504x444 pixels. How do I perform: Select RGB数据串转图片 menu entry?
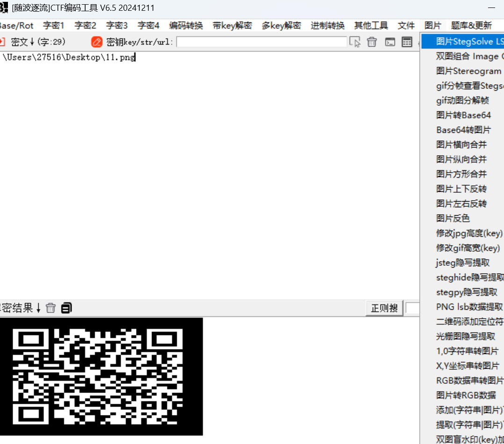pyautogui.click(x=462, y=381)
